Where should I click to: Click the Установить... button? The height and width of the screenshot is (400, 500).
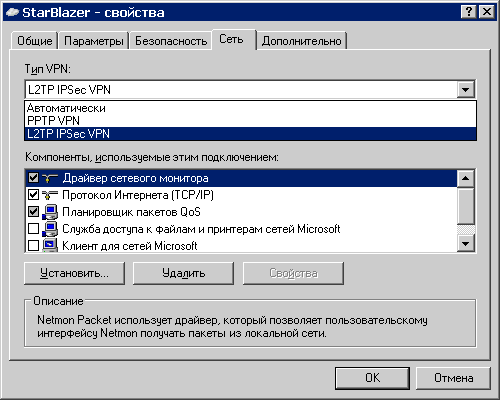pyautogui.click(x=74, y=273)
